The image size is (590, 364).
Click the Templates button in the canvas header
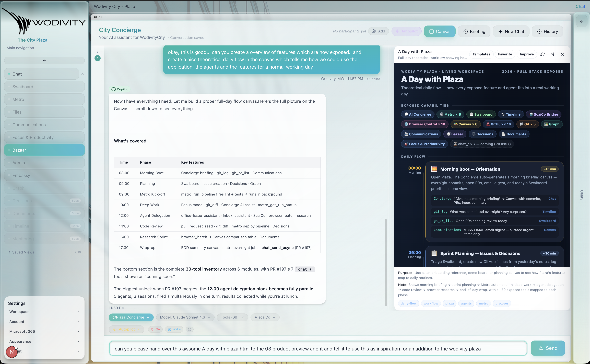pos(481,54)
